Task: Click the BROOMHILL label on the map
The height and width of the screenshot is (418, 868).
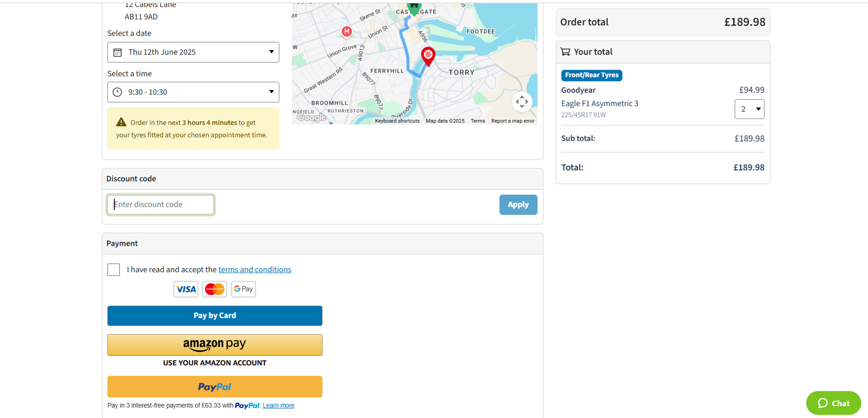Action: pyautogui.click(x=329, y=103)
